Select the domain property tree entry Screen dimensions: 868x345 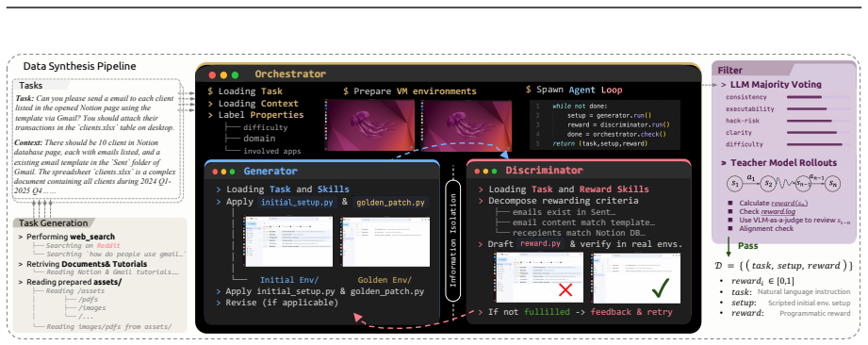259,139
